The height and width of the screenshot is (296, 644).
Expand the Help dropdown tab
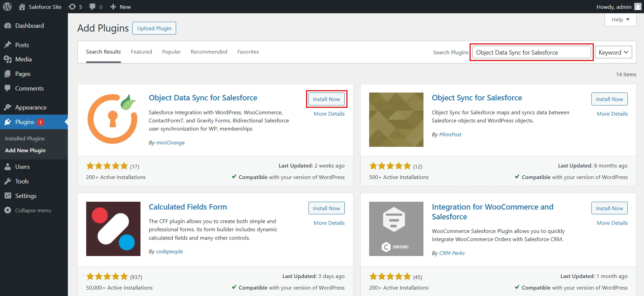pyautogui.click(x=620, y=19)
